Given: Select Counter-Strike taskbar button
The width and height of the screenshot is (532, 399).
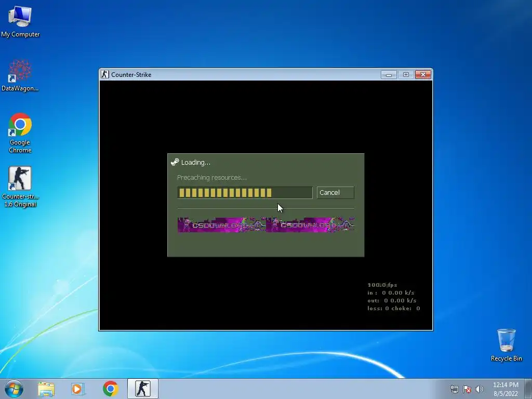Looking at the screenshot, I should (143, 389).
